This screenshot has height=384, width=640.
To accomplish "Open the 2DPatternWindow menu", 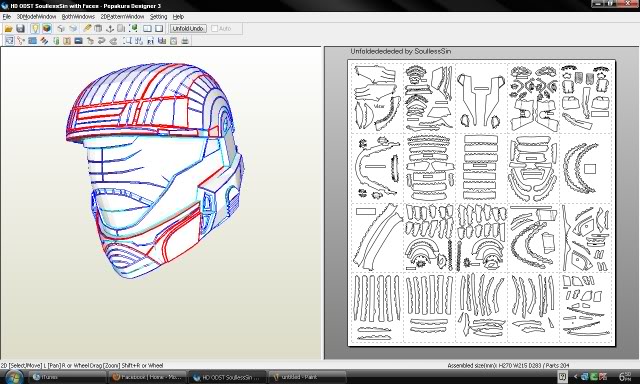I will (122, 17).
